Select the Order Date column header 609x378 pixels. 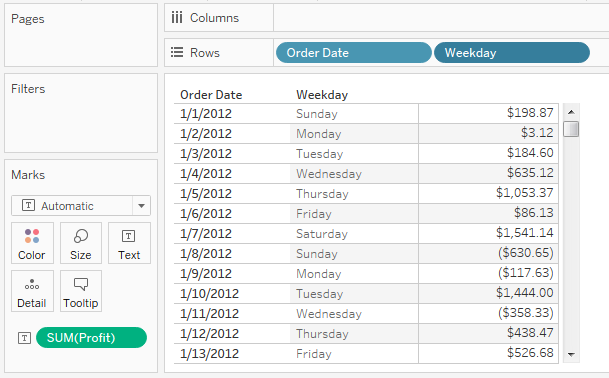click(x=211, y=95)
